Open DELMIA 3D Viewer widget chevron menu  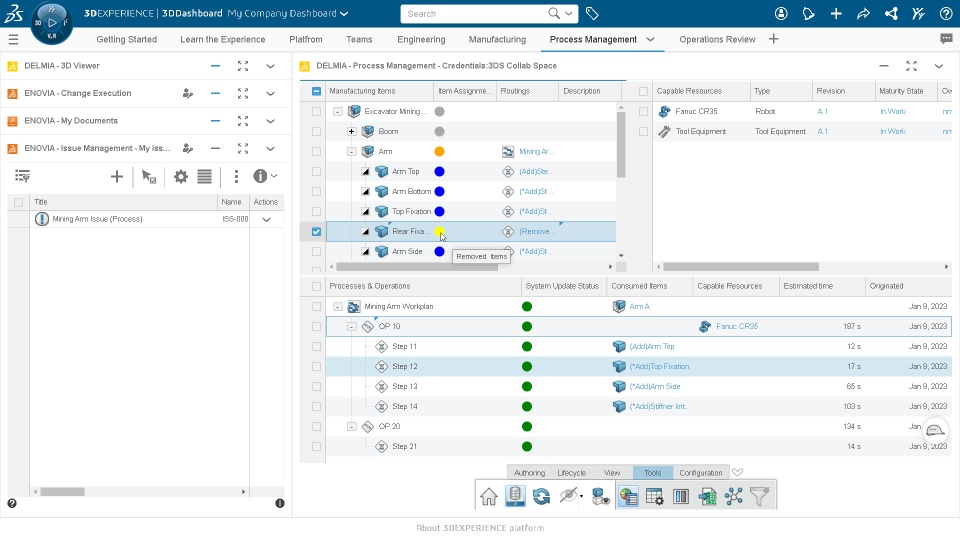tap(270, 66)
